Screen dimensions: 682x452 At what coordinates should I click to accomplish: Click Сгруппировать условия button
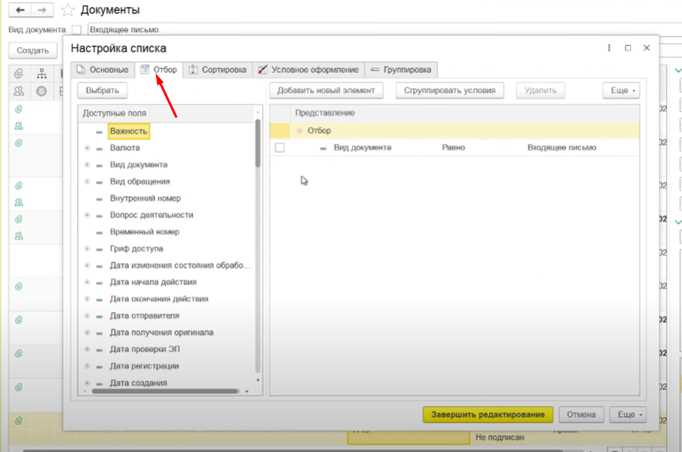pos(450,90)
